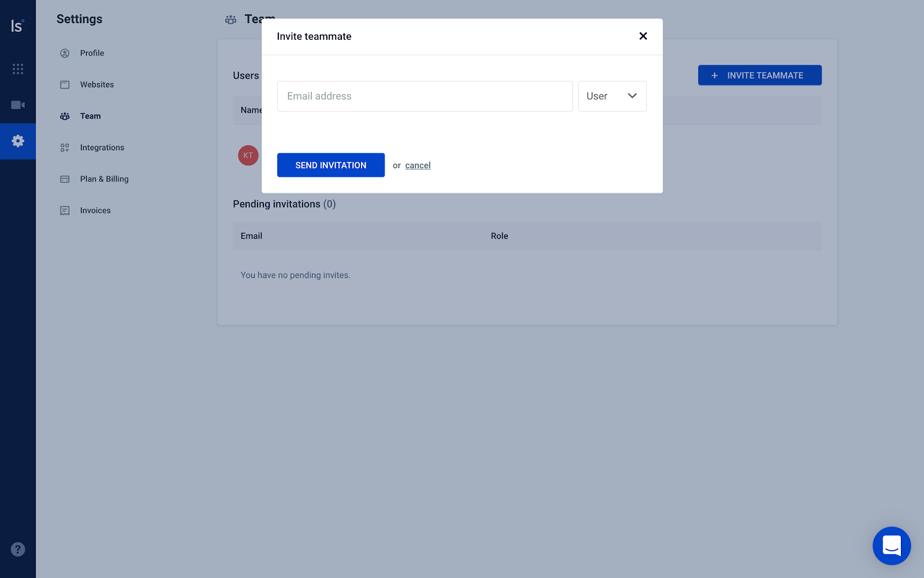Open the Team settings page
This screenshot has width=924, height=578.
90,116
